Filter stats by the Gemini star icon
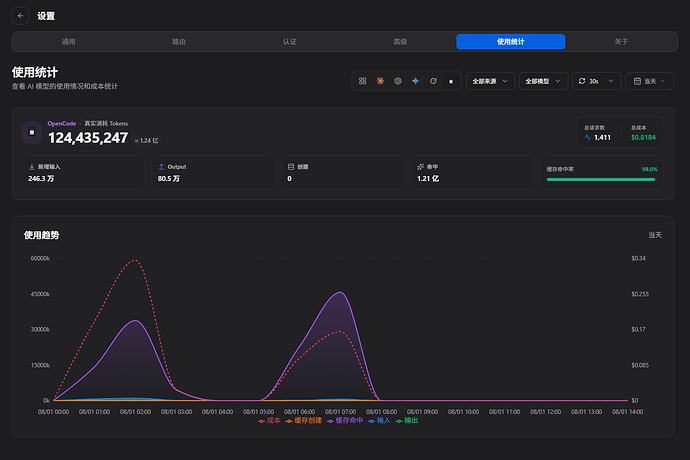Viewport: 690px width, 460px height. [x=415, y=81]
